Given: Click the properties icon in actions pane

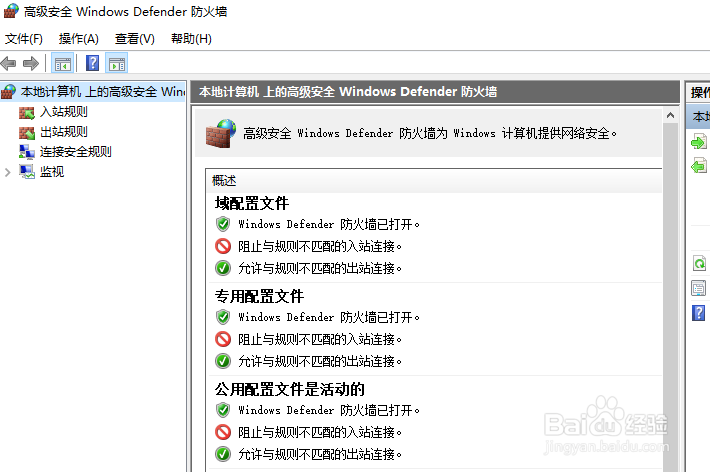Looking at the screenshot, I should (x=699, y=288).
